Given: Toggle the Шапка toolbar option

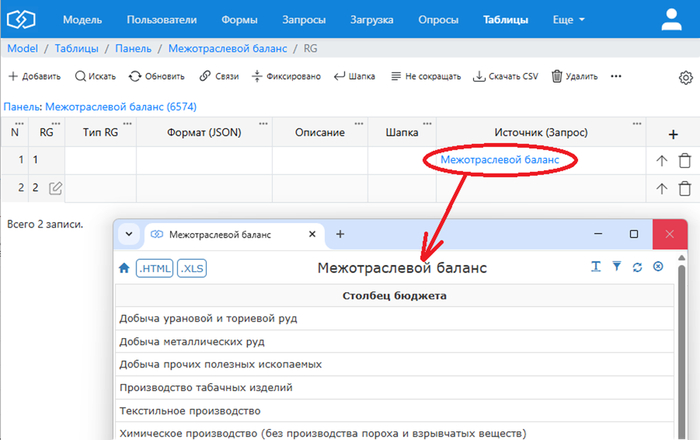Looking at the screenshot, I should point(354,76).
